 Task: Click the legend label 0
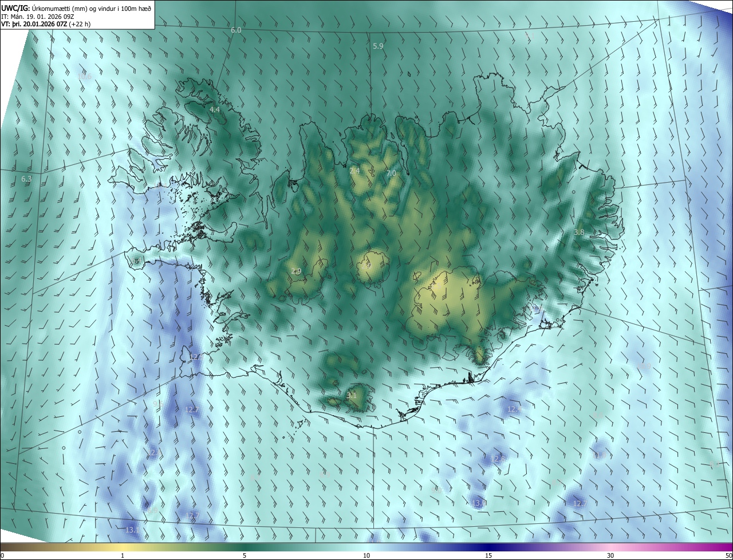2,555
